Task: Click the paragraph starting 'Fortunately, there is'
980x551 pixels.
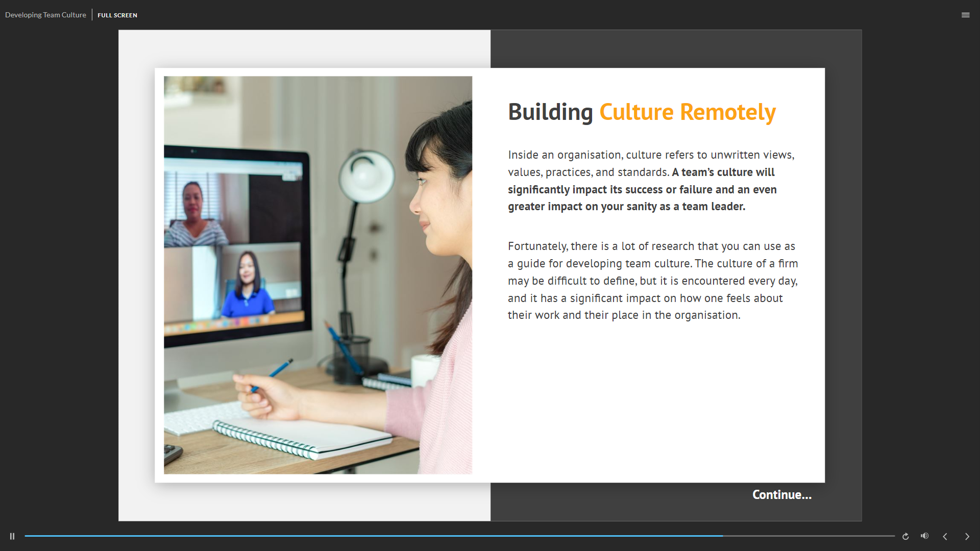Action: (652, 280)
